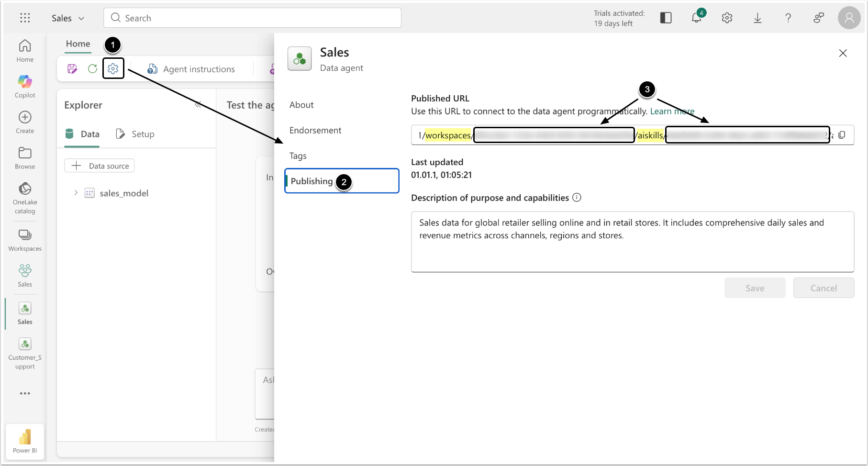The image size is (868, 466).
Task: Open Browse in left navigation
Action: [x=25, y=158]
